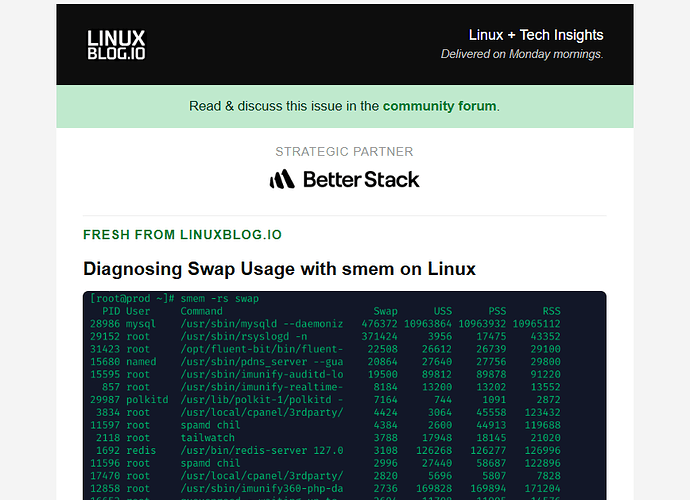Click the polkitd row with PID 29987

pos(325,400)
